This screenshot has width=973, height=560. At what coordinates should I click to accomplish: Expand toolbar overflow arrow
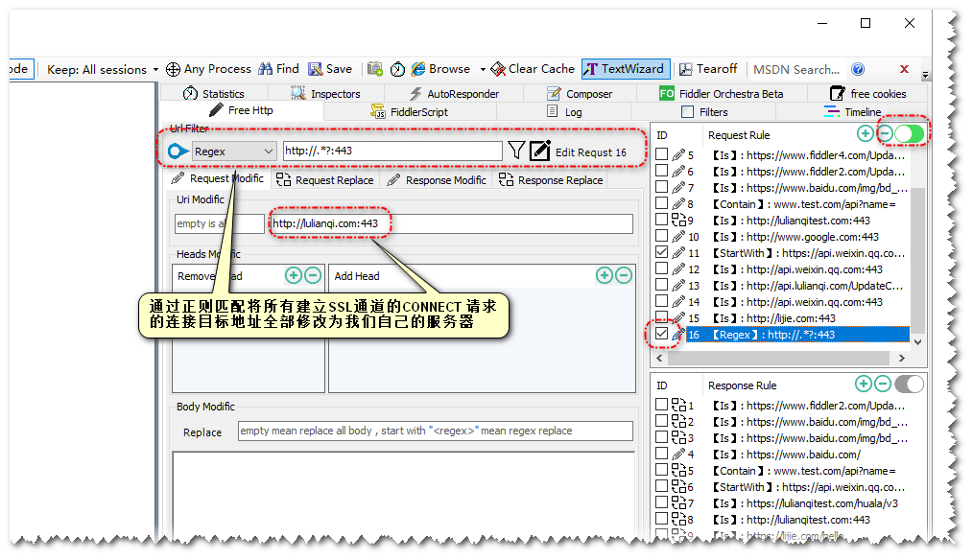click(925, 75)
